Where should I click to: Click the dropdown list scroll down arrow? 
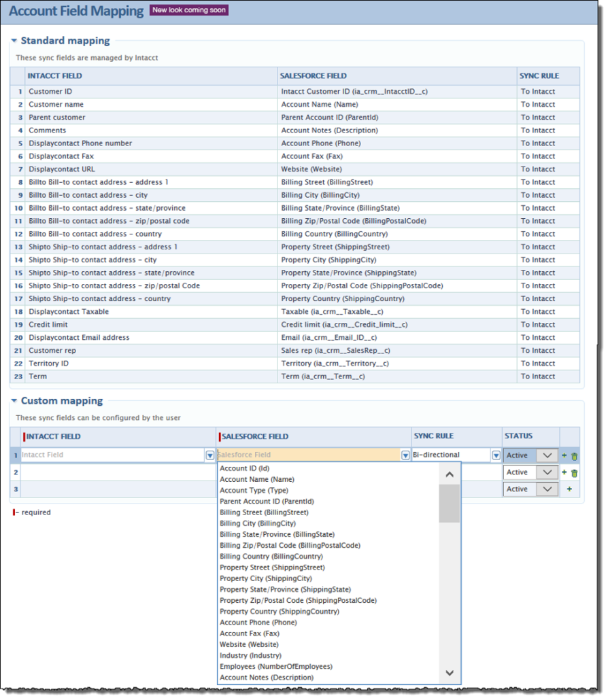[x=450, y=673]
